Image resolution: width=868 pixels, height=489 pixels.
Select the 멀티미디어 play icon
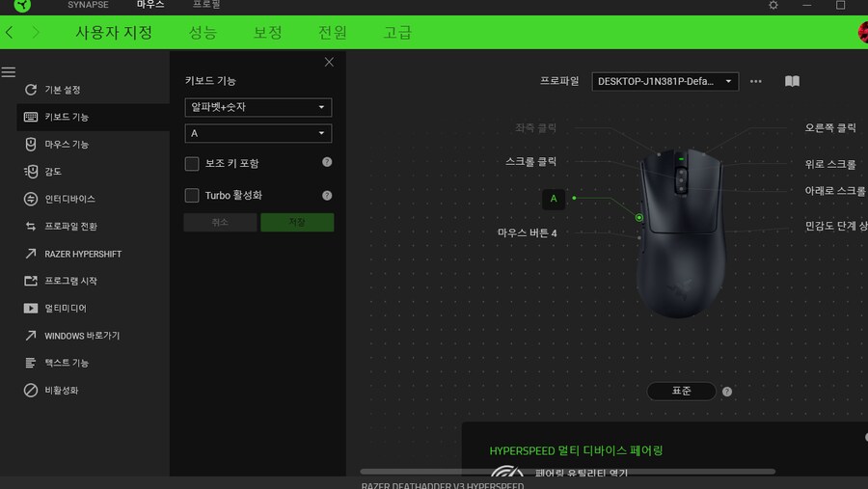(31, 308)
